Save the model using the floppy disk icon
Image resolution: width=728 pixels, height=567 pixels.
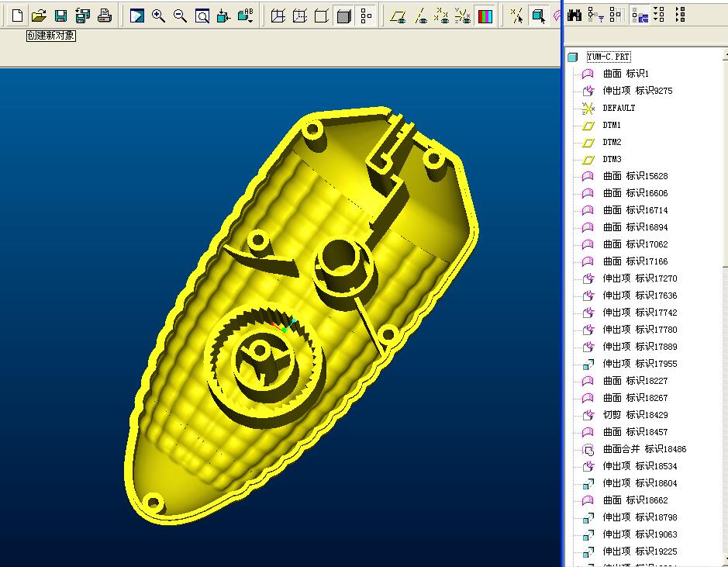point(60,16)
